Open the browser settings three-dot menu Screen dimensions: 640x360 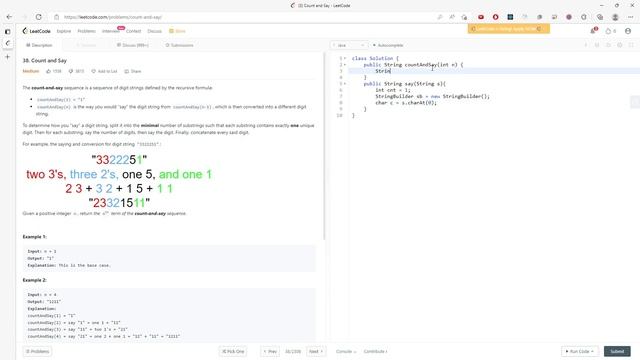pos(631,17)
